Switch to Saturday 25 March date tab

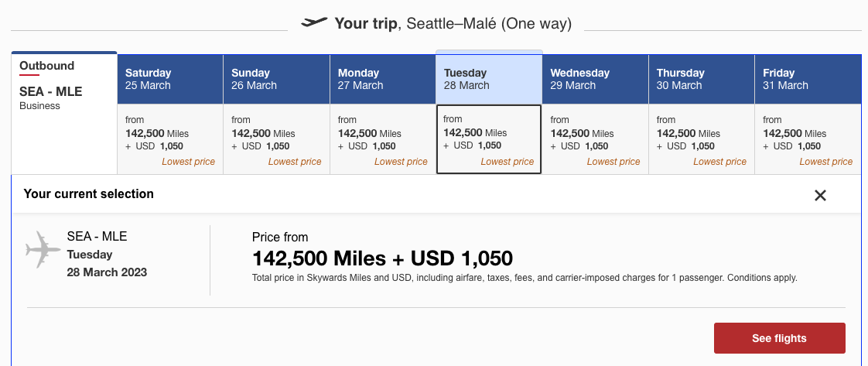tap(170, 79)
